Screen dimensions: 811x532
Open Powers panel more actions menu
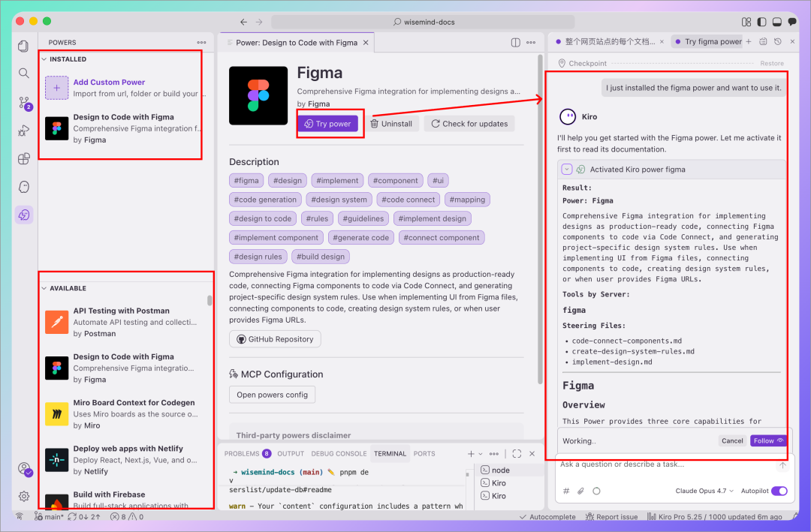click(201, 42)
